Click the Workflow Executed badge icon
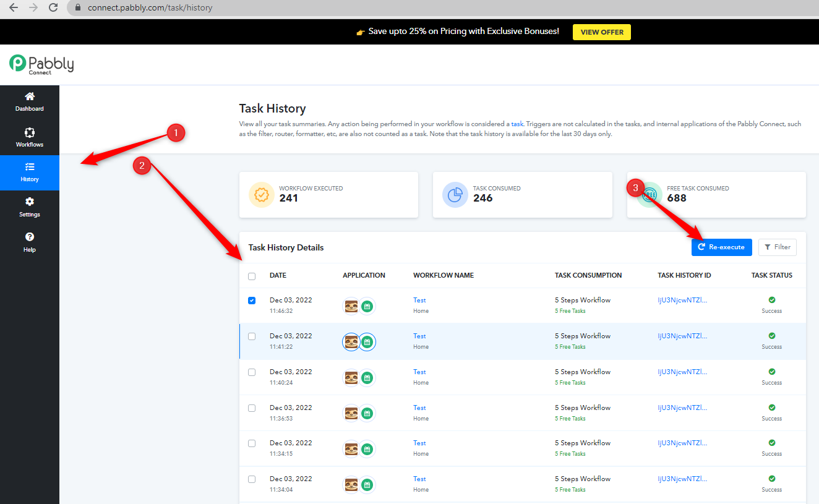 pyautogui.click(x=262, y=194)
